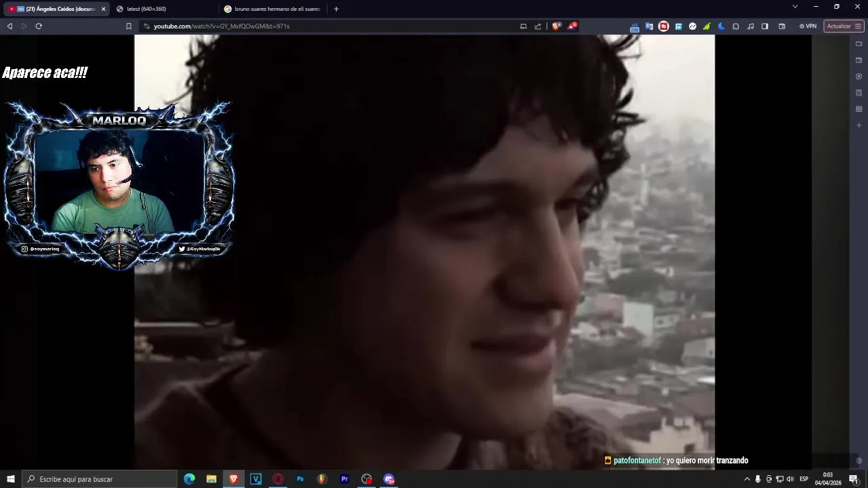Image resolution: width=868 pixels, height=488 pixels.
Task: Close the Ángeles Caídos tab
Action: point(103,9)
